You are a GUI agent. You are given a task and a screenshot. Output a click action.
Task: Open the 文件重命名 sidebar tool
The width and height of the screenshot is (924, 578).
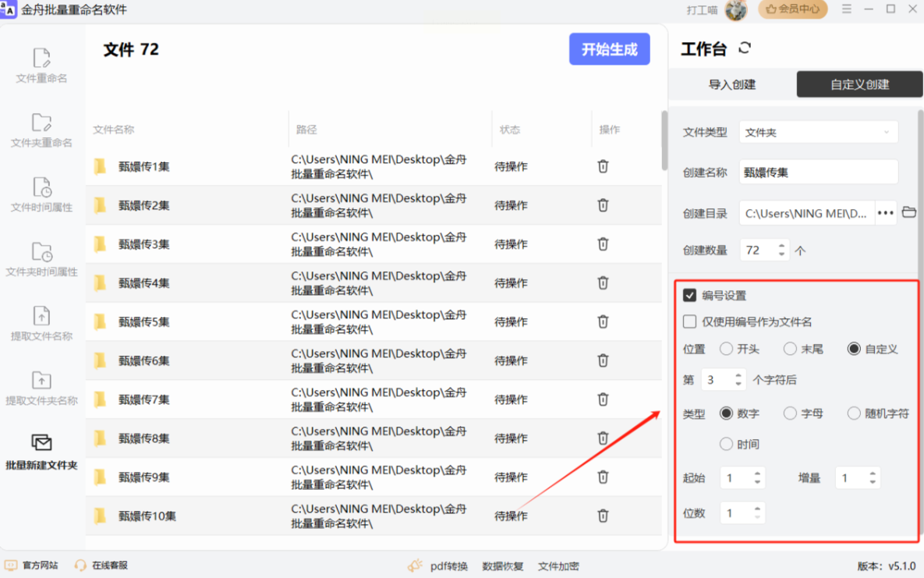point(41,66)
